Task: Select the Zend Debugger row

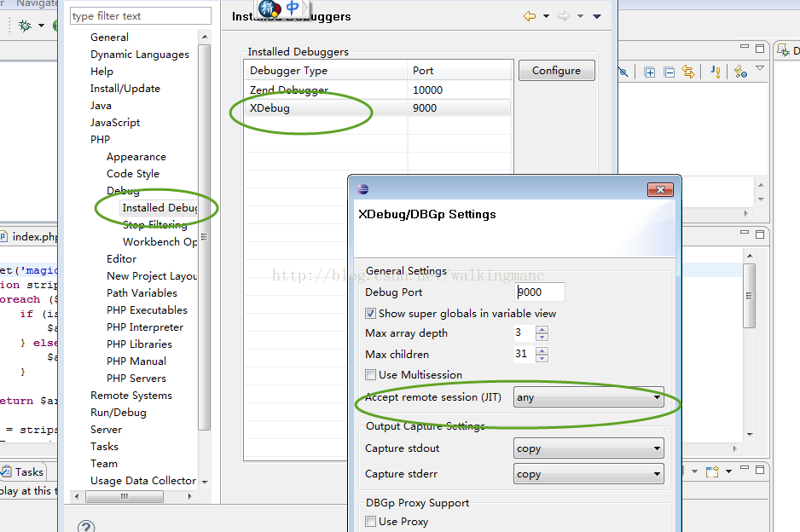Action: 378,90
